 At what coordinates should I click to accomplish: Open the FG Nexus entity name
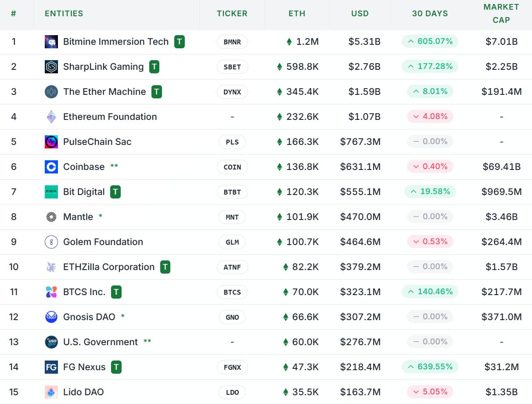coord(84,367)
